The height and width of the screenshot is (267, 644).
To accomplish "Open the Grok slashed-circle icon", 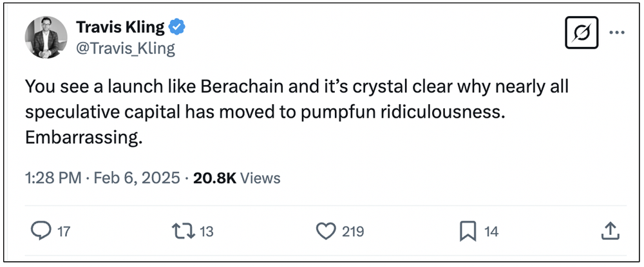I will (582, 33).
